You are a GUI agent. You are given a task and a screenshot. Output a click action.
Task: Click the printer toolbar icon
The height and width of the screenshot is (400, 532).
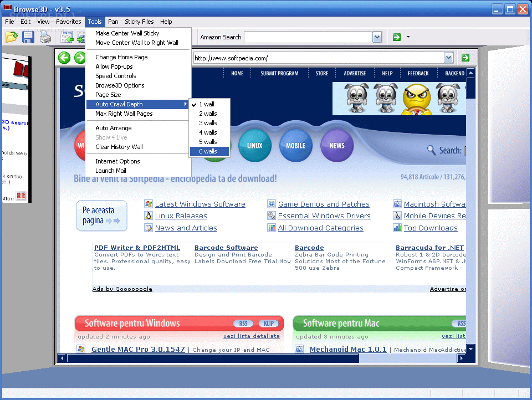[45, 37]
